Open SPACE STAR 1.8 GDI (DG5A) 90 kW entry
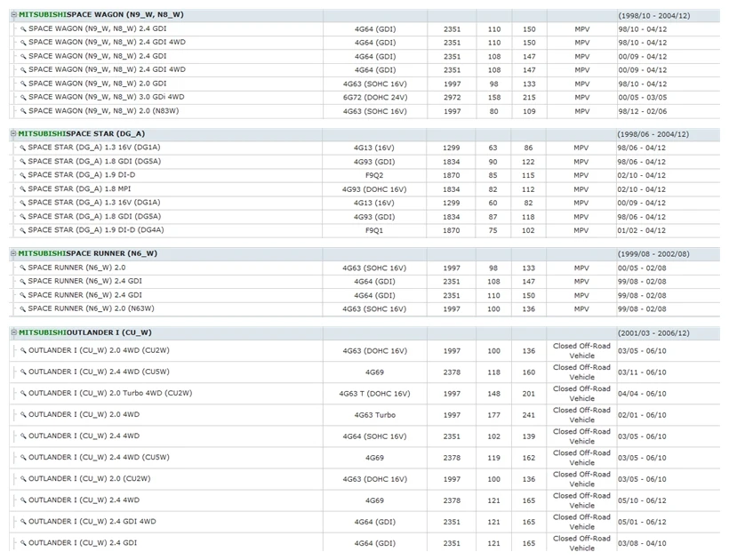 click(x=94, y=161)
